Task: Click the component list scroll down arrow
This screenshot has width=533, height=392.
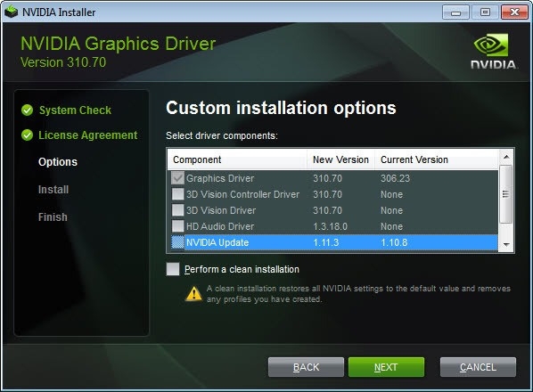Action: [506, 245]
